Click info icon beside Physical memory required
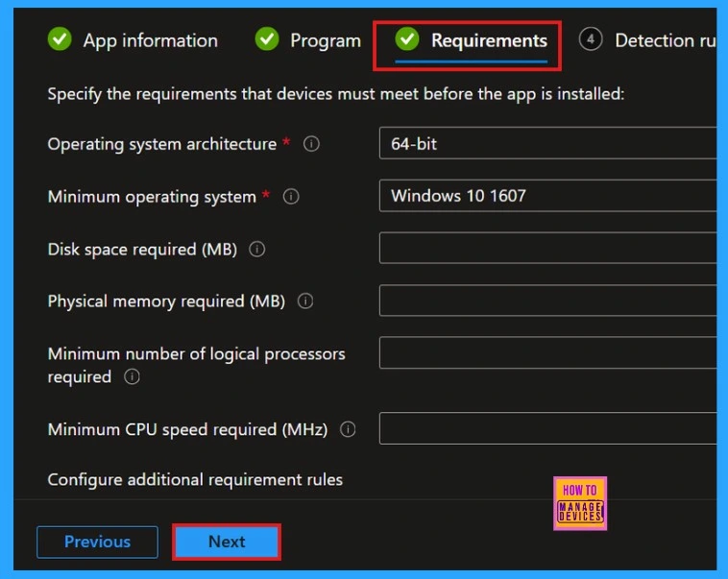The height and width of the screenshot is (579, 728). [305, 302]
